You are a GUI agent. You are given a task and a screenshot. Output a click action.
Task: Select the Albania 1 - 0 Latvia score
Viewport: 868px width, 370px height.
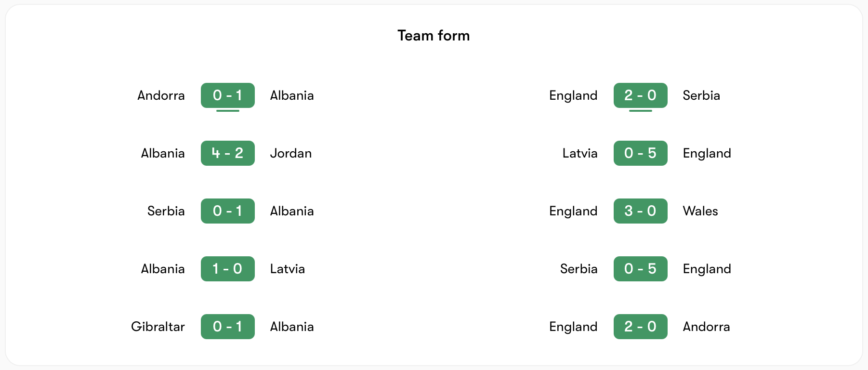(x=227, y=269)
